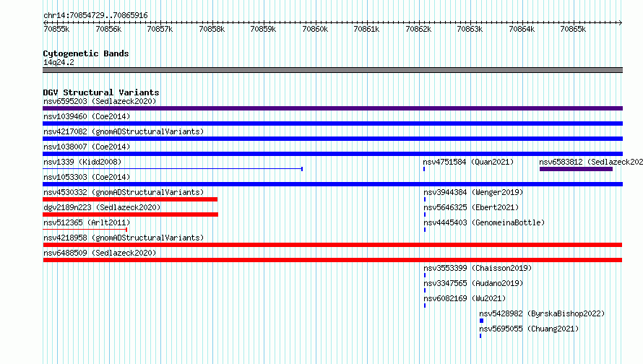Click the DGV Structural Variants track heading

point(101,92)
